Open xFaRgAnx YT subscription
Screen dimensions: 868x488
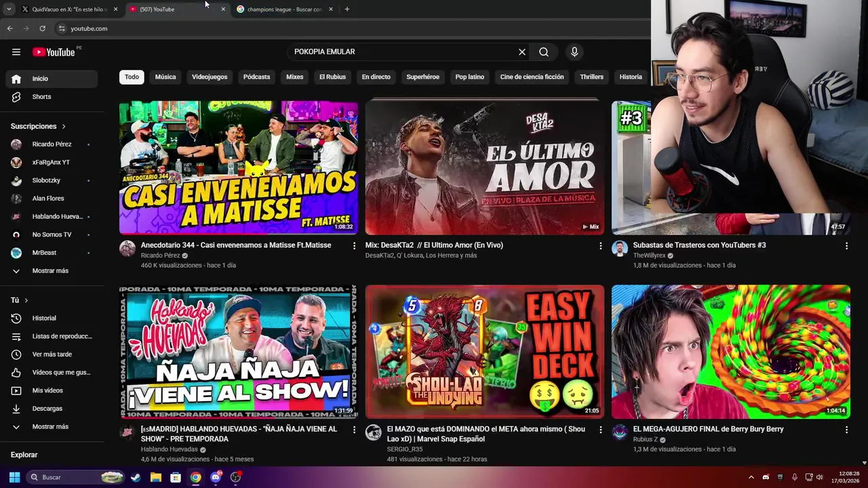52,163
